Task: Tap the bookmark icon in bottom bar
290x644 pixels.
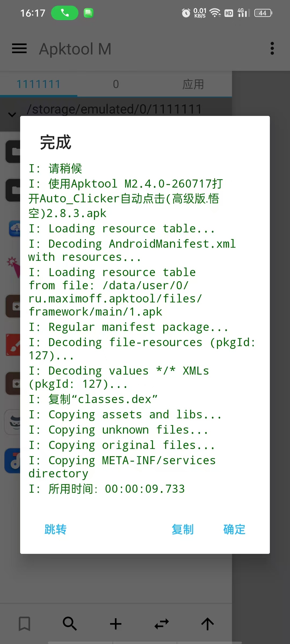Action: (x=24, y=624)
